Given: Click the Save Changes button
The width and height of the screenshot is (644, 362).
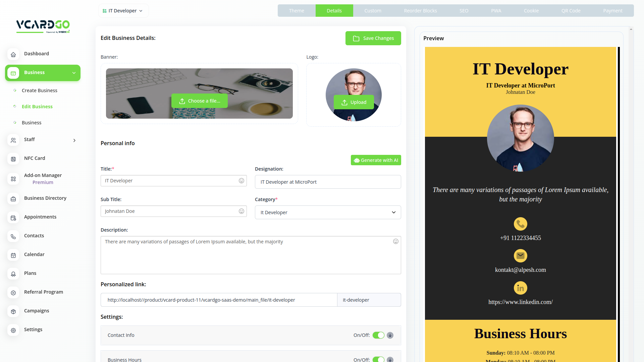Looking at the screenshot, I should 373,38.
